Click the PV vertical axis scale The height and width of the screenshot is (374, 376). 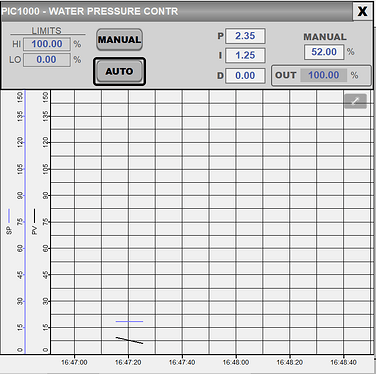pos(46,222)
